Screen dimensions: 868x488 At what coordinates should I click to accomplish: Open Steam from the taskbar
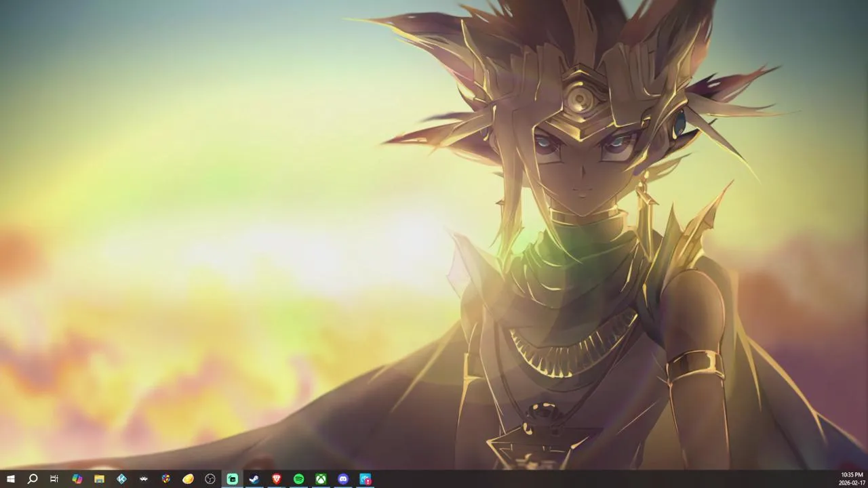(x=254, y=479)
